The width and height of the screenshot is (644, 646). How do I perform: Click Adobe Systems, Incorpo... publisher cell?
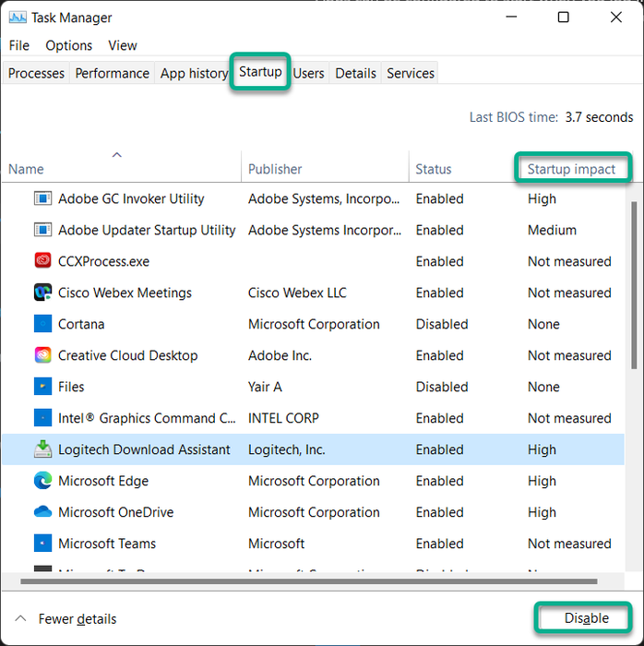(x=324, y=198)
